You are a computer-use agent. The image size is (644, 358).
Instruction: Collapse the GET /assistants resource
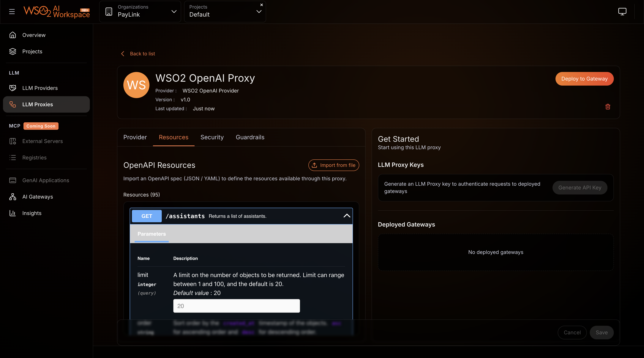point(346,216)
